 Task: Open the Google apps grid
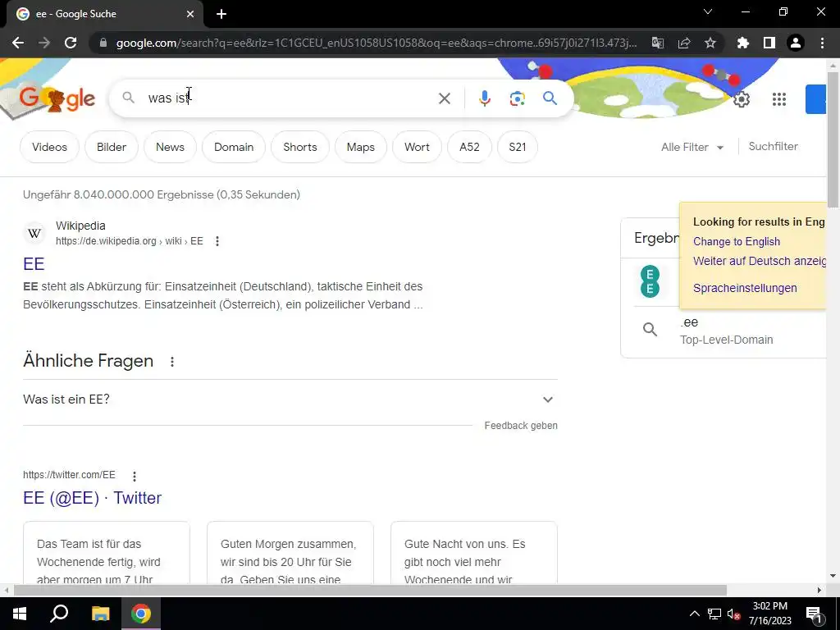point(779,99)
